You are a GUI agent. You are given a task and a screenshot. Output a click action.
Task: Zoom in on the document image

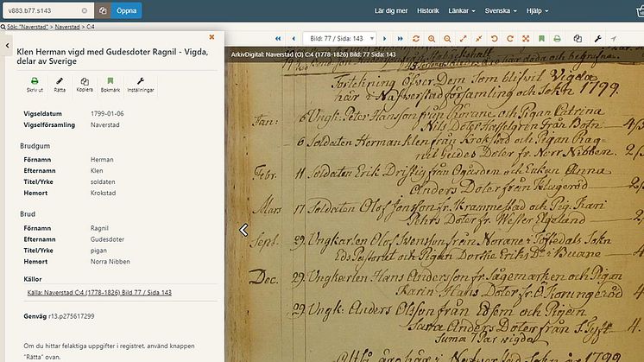(431, 39)
